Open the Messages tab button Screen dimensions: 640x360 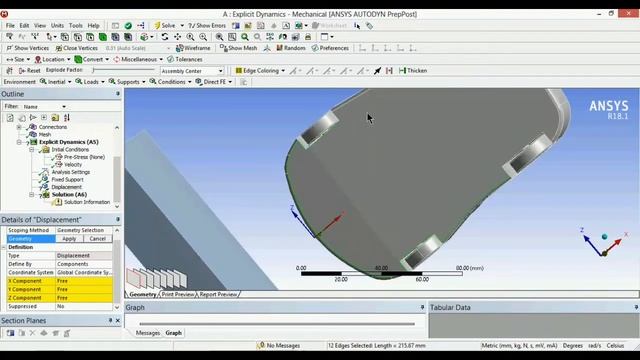click(148, 333)
